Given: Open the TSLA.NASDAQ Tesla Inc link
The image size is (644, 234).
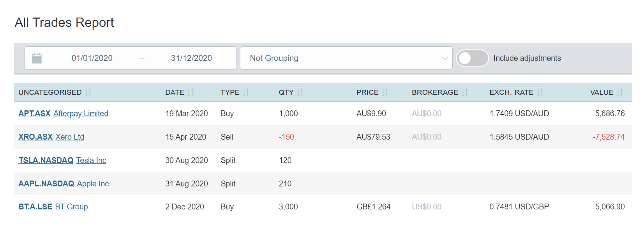Looking at the screenshot, I should click(x=62, y=160).
